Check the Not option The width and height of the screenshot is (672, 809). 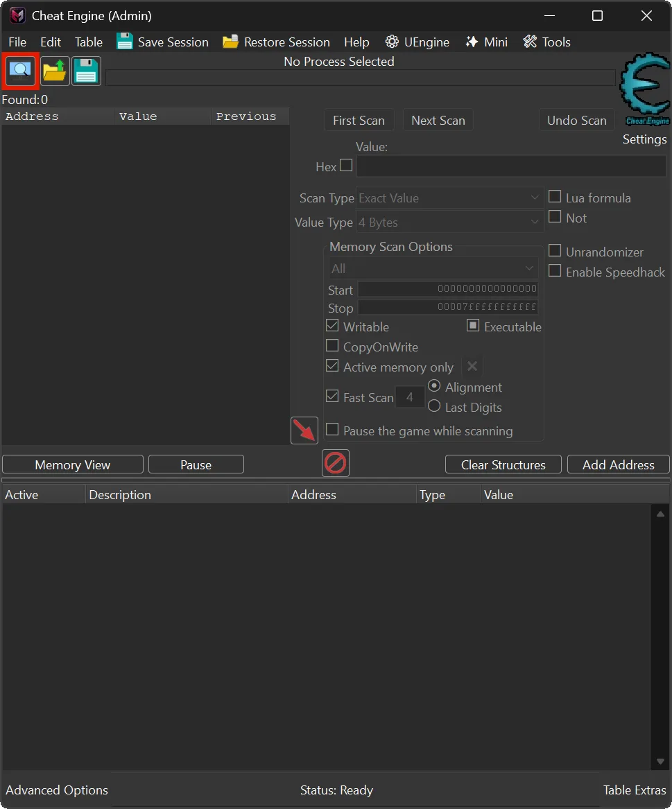pos(555,217)
